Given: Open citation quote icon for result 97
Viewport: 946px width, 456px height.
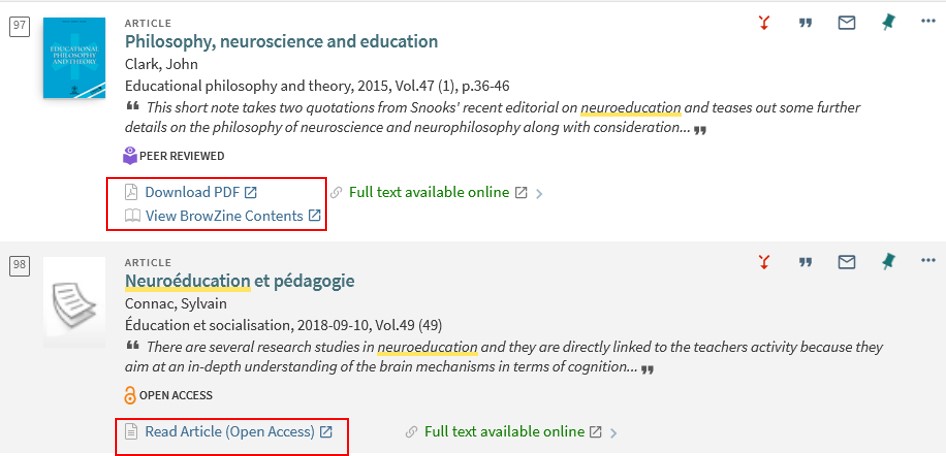Looking at the screenshot, I should click(x=805, y=24).
